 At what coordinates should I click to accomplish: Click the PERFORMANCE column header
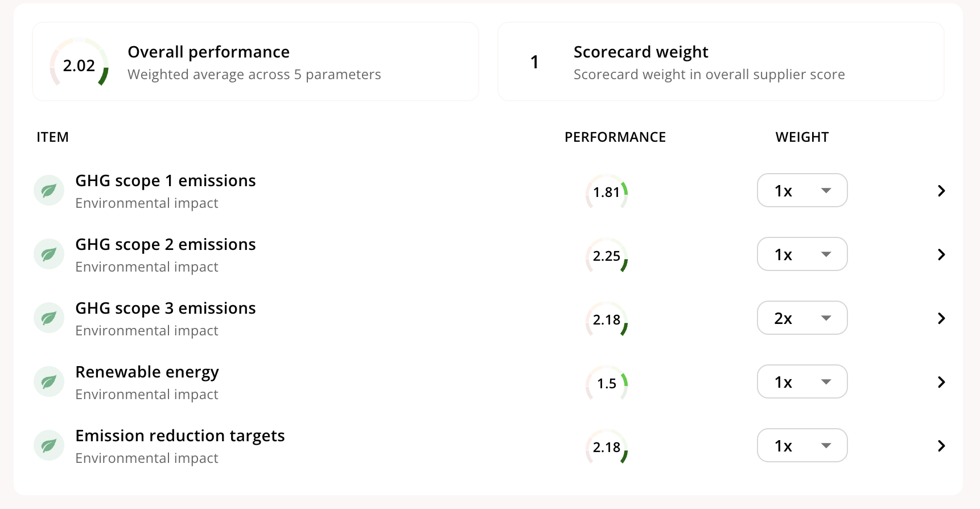(x=615, y=137)
